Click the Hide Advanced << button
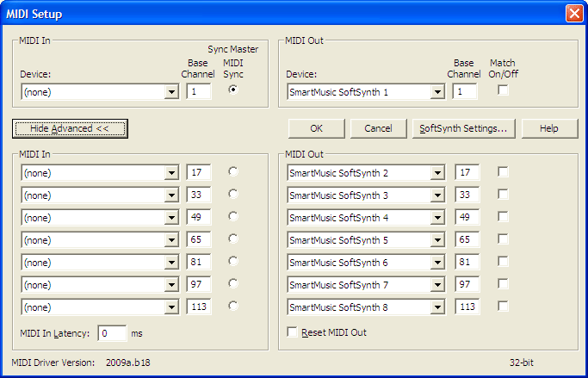The height and width of the screenshot is (378, 588). pos(70,128)
